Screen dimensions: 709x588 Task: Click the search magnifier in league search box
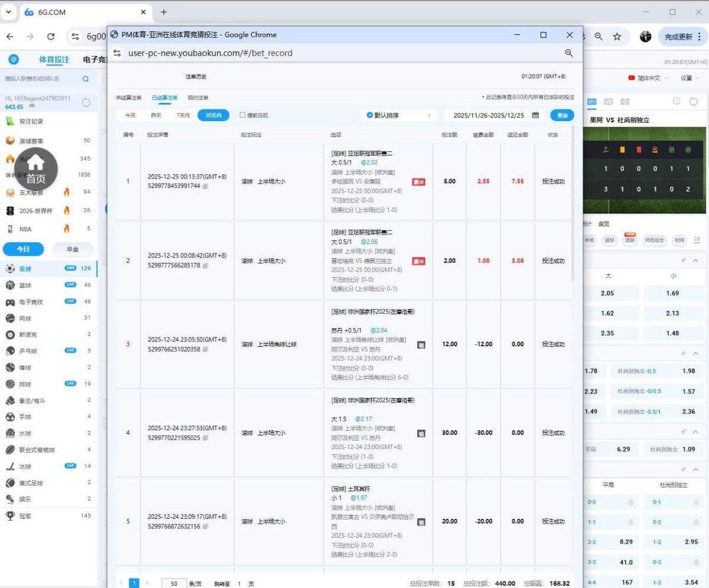[86, 79]
